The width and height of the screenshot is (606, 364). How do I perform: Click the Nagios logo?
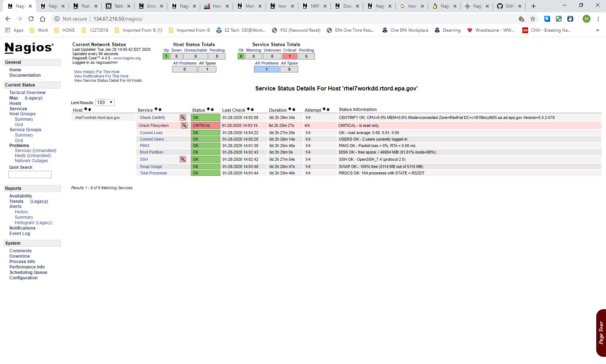(x=29, y=48)
